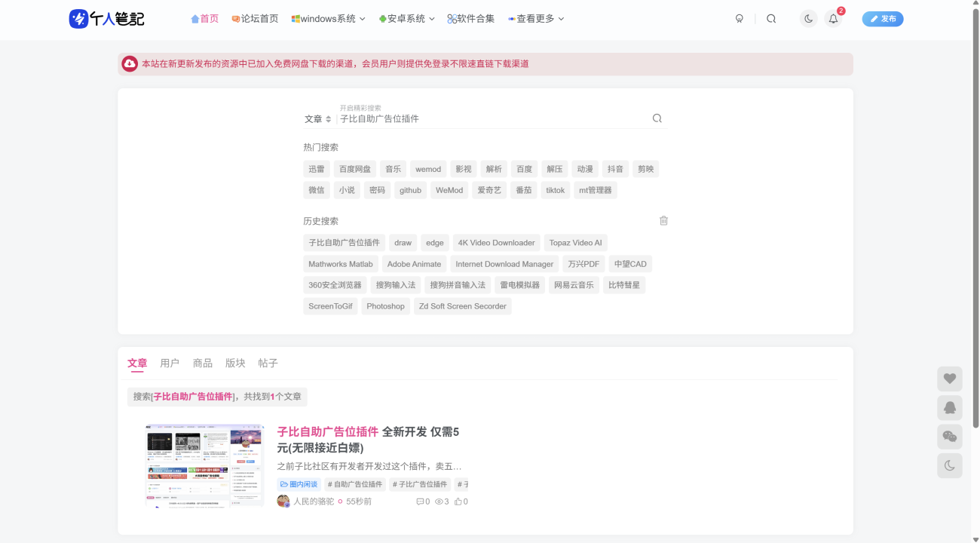Expand the 安卓系统 dropdown menu
The width and height of the screenshot is (980, 543).
407,19
